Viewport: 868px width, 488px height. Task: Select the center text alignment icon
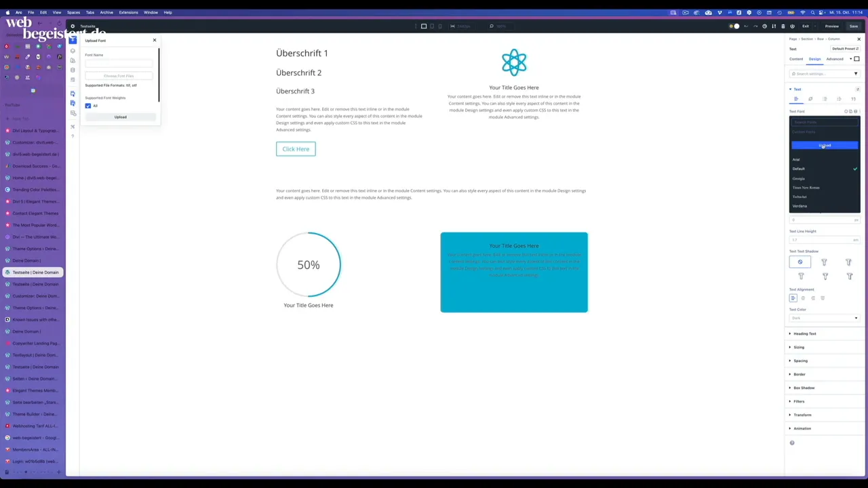(x=803, y=299)
